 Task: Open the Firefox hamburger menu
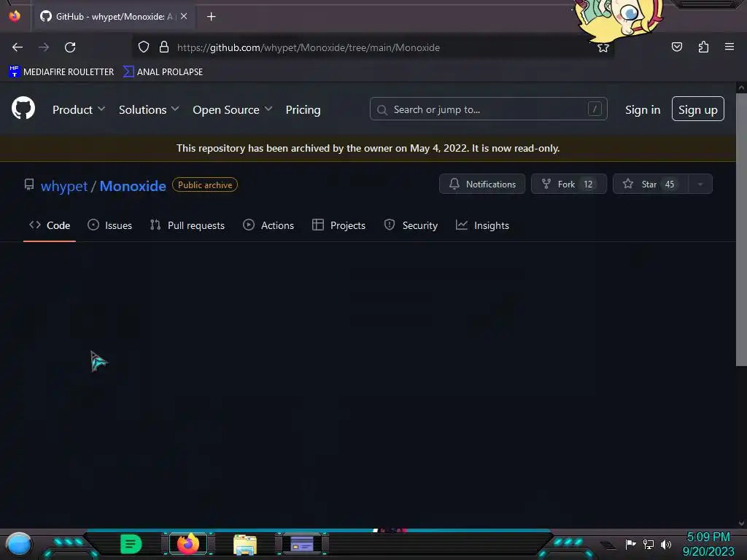pos(729,47)
